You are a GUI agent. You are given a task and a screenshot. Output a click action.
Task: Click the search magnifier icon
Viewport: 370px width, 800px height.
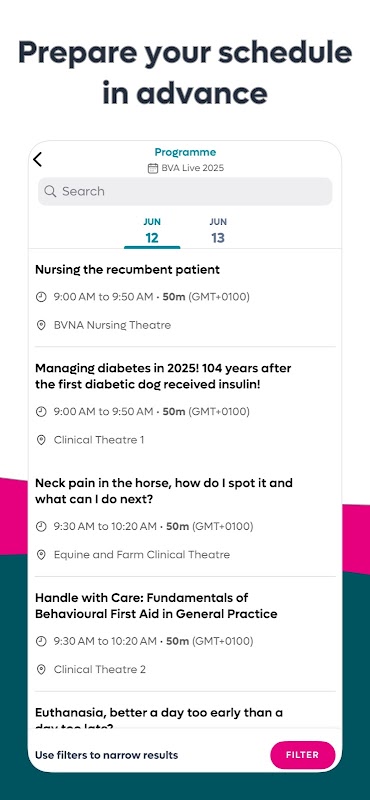(50, 191)
